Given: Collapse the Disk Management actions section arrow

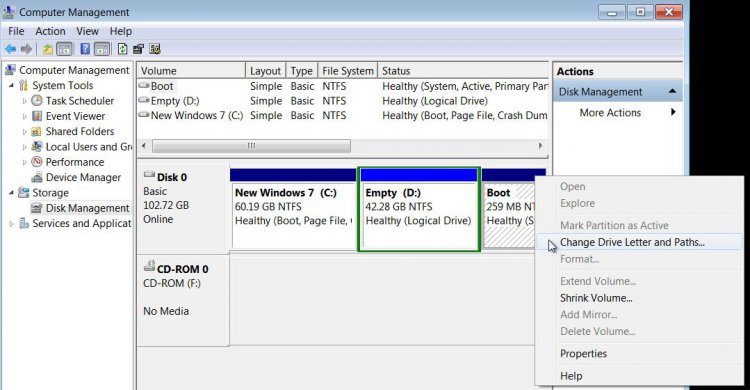Looking at the screenshot, I should (x=673, y=91).
